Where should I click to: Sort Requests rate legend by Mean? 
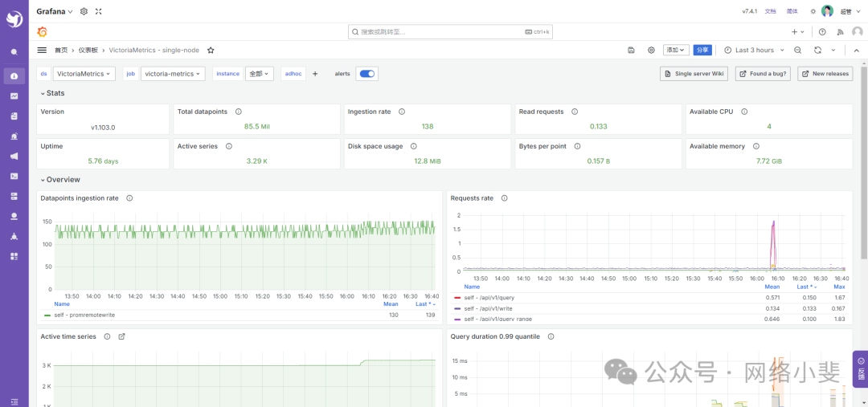click(x=772, y=287)
